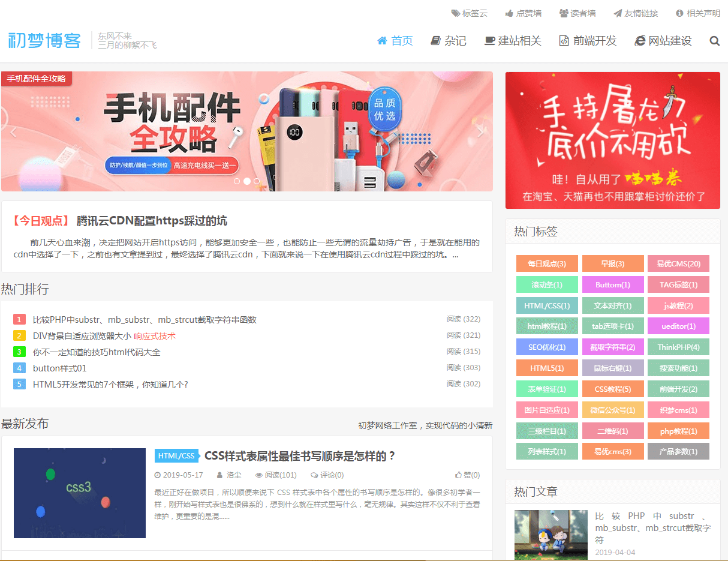The height and width of the screenshot is (561, 728).
Task: Click the ThinkPHP(4) green tag swatch
Action: (x=678, y=347)
